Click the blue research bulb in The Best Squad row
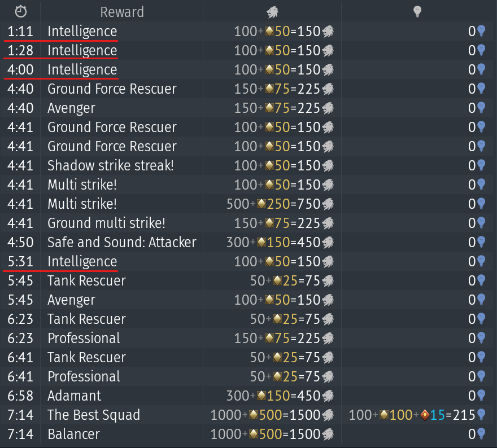The width and height of the screenshot is (497, 448). point(481,415)
